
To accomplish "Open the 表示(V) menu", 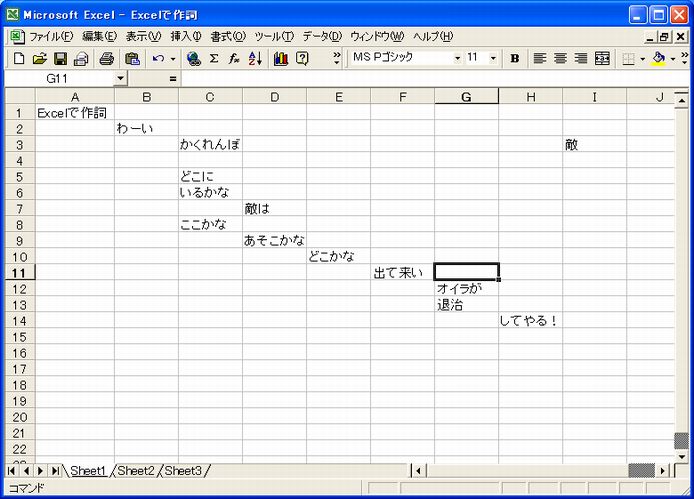I will (x=143, y=36).
